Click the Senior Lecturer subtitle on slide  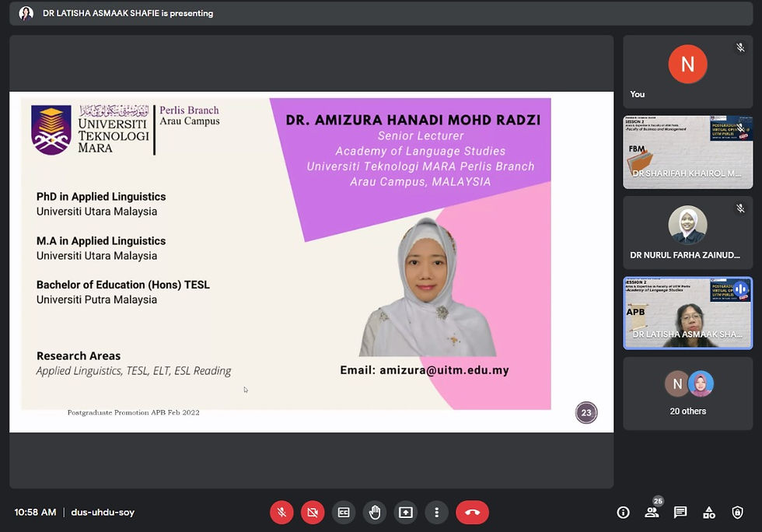pos(421,135)
